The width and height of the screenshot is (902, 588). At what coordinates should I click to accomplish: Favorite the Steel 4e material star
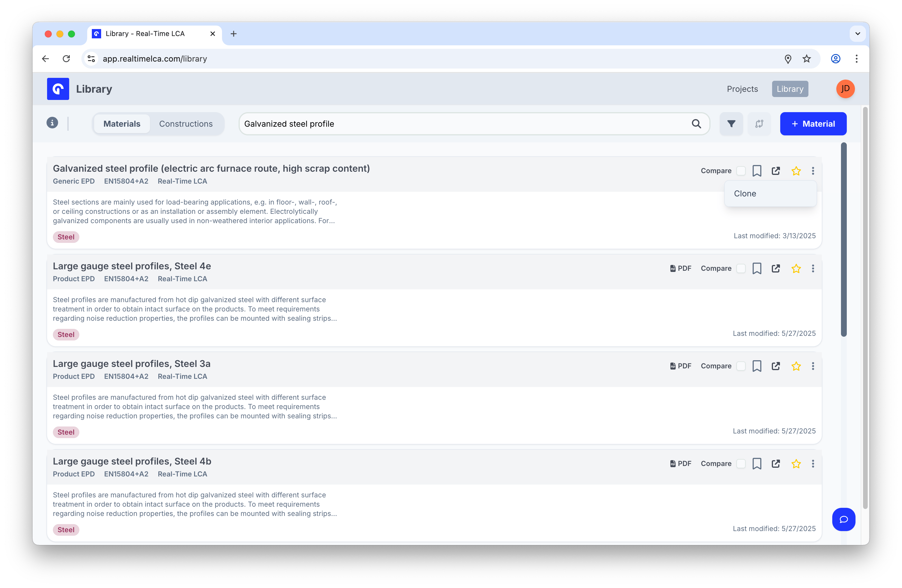796,268
